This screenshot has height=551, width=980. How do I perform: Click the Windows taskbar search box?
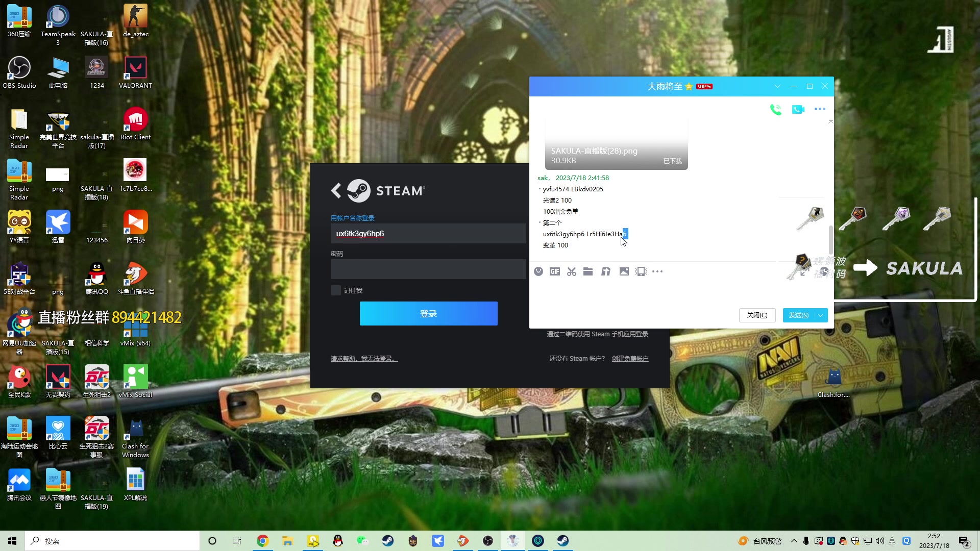[112, 541]
